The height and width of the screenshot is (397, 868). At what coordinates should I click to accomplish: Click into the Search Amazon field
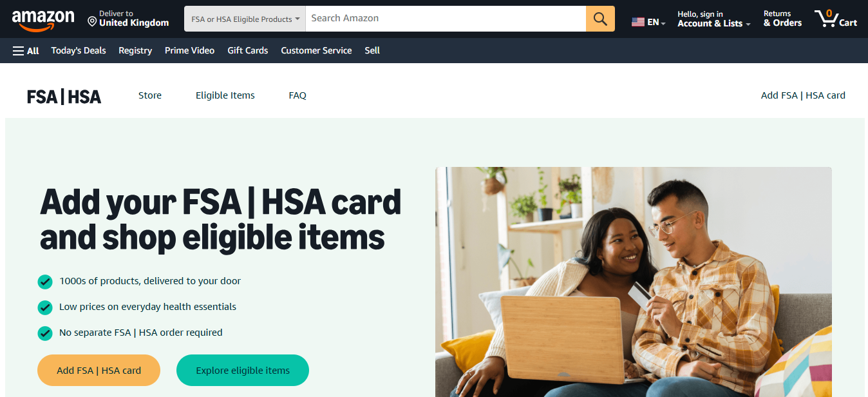point(446,19)
